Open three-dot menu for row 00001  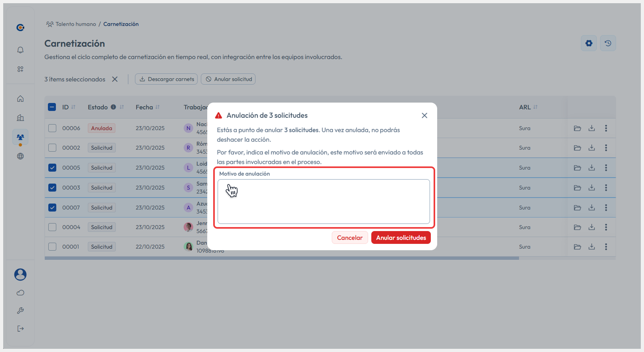(606, 247)
